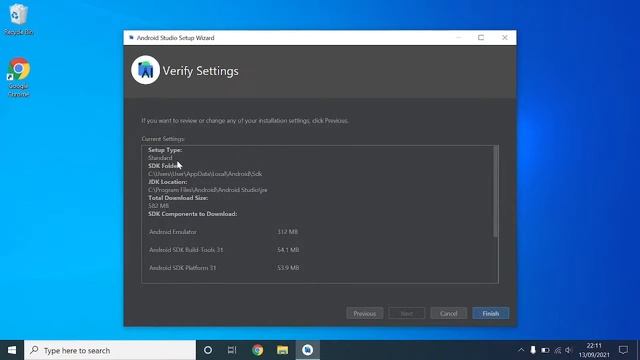Click the Cancel button
The image size is (640, 360).
click(x=448, y=313)
